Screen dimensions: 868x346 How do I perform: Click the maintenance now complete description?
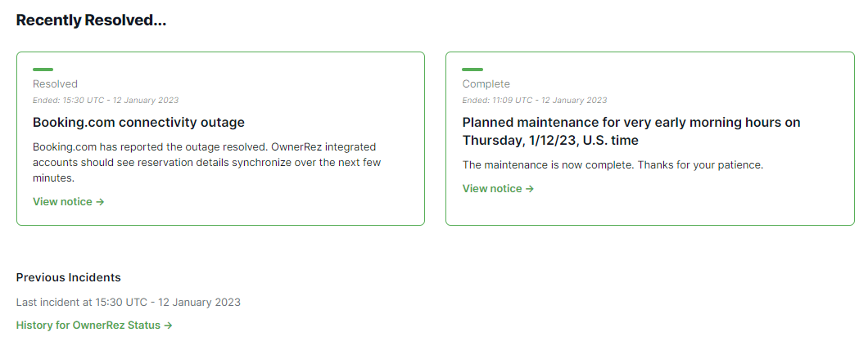point(613,164)
